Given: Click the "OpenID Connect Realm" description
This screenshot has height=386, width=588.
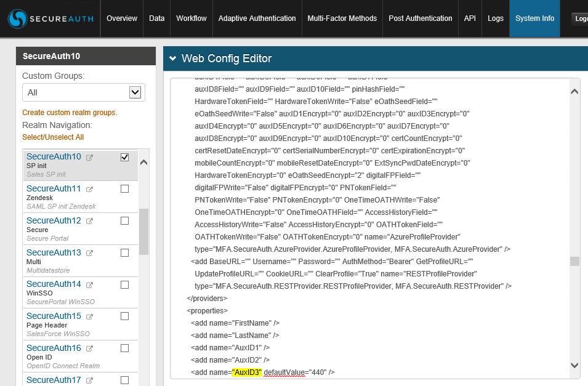Looking at the screenshot, I should pyautogui.click(x=63, y=366).
